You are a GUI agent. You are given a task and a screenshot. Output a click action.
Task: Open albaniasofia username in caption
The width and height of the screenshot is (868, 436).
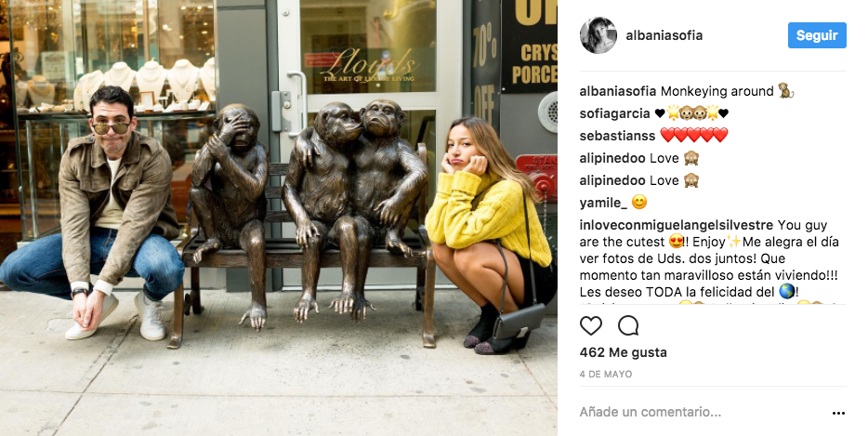tap(618, 91)
